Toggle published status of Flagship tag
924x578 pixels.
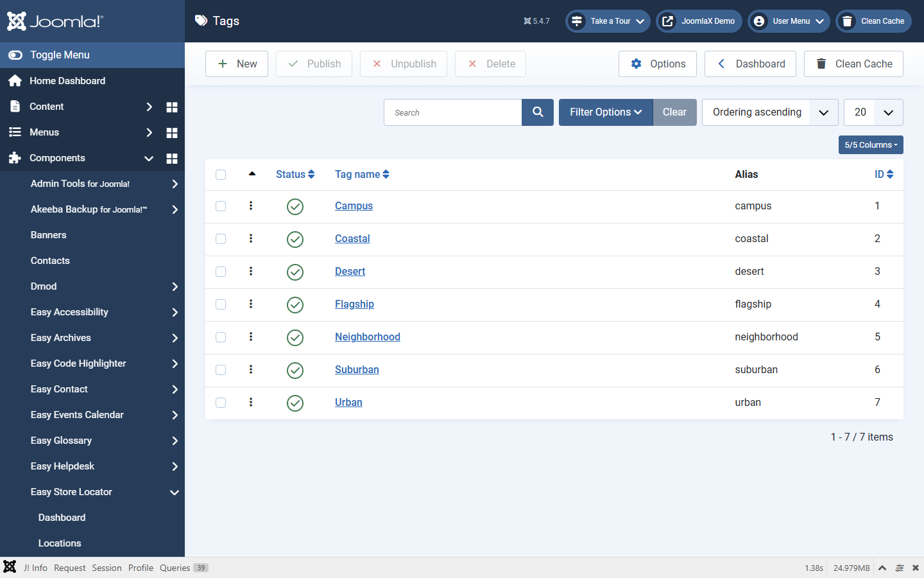295,305
